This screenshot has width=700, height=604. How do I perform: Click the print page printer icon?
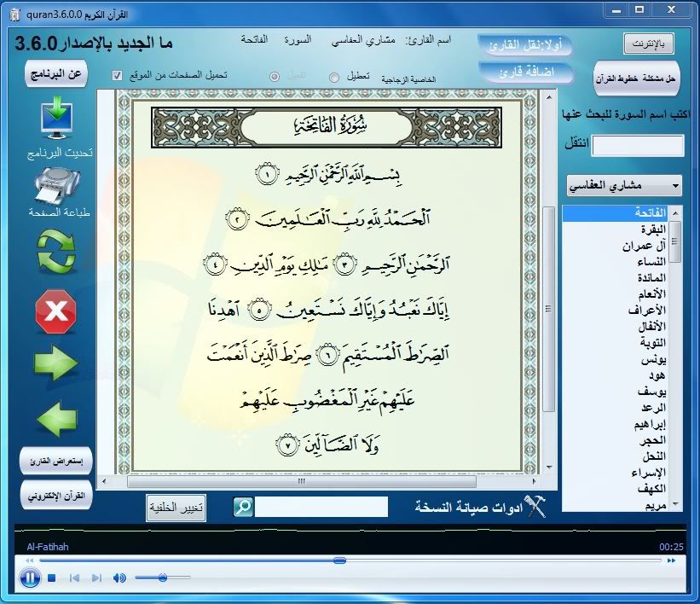[56, 186]
